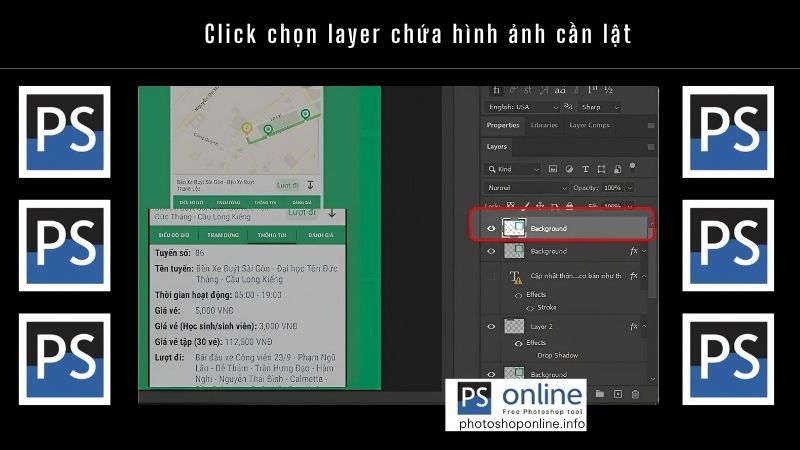This screenshot has height=450, width=800.
Task: Click lock image pixels brush icon
Action: (x=526, y=206)
